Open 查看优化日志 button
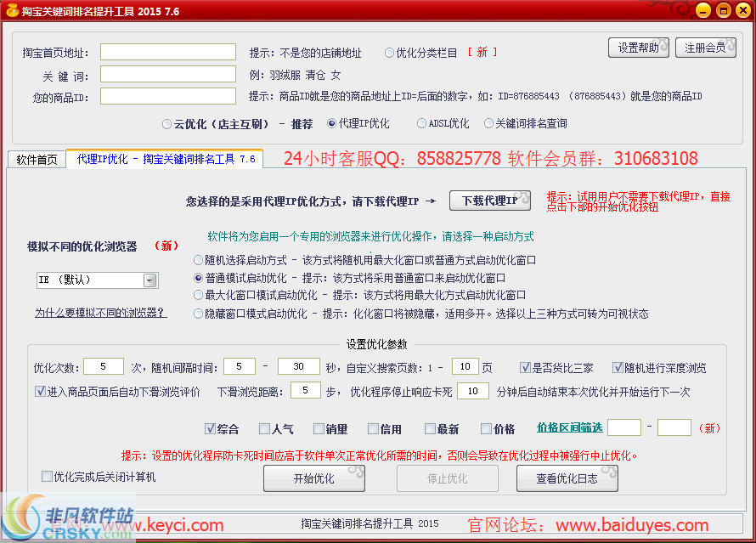 [x=567, y=478]
